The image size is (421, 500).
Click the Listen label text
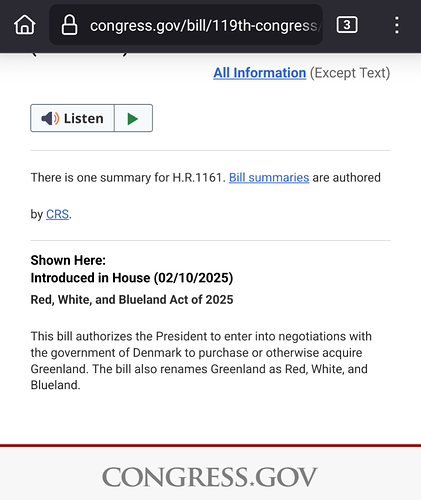pos(84,118)
